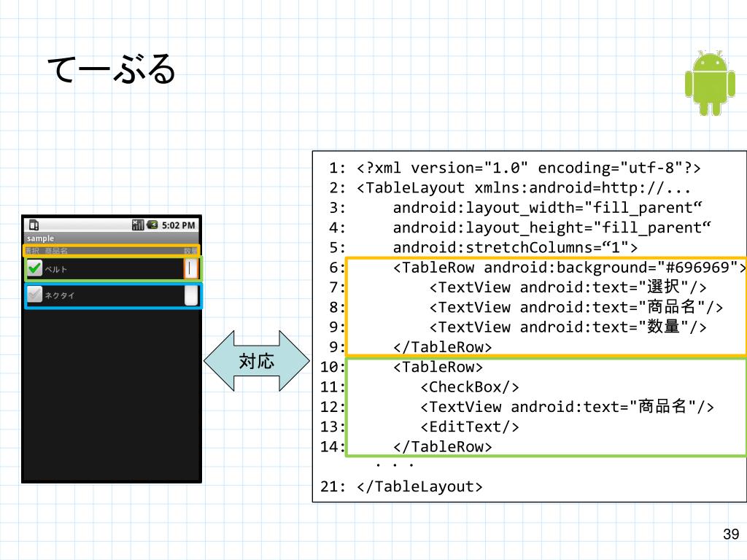Screen dimensions: 747x560
Task: Click the plain TableRow tag on line 10
Action: 438,367
